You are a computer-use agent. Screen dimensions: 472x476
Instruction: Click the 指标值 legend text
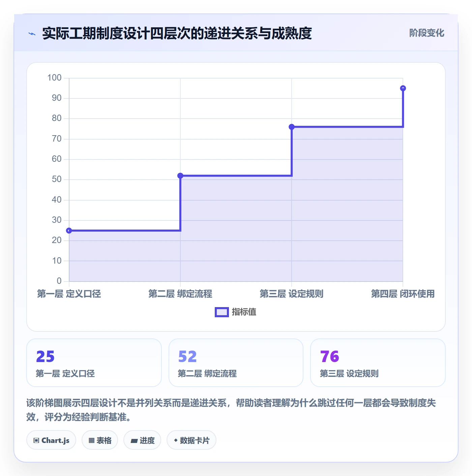pos(244,312)
